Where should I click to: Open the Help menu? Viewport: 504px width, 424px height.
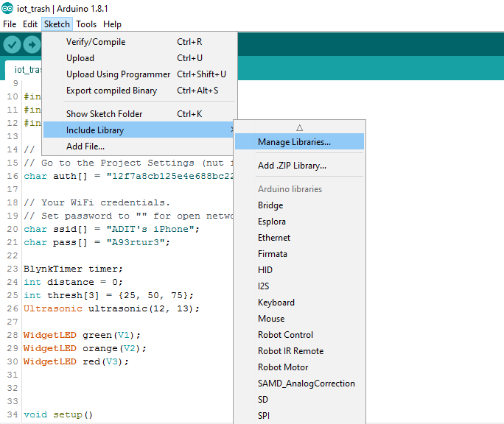coord(112,24)
